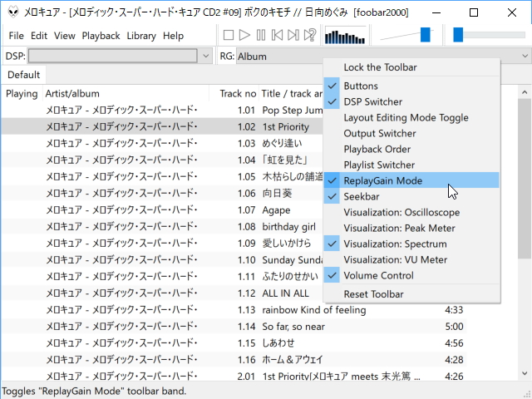Select track 1.03 めぐり逢い
The height and width of the screenshot is (399, 532).
162,143
